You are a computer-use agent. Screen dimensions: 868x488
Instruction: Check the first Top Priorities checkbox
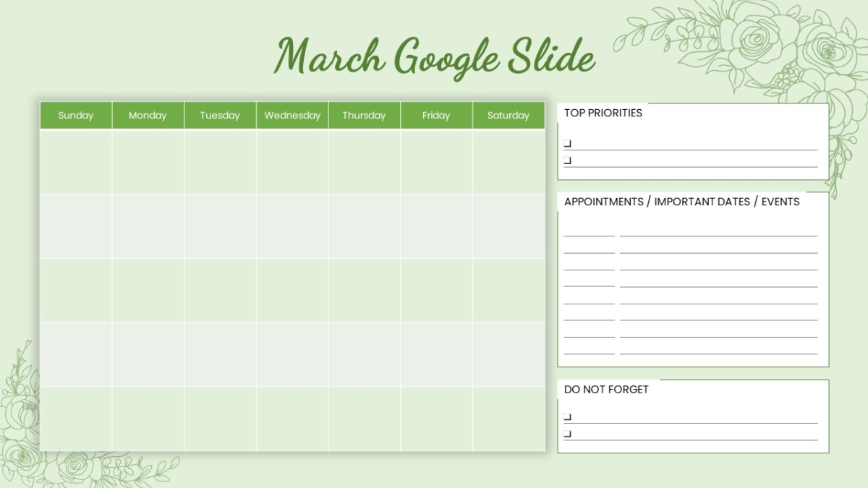tap(567, 144)
